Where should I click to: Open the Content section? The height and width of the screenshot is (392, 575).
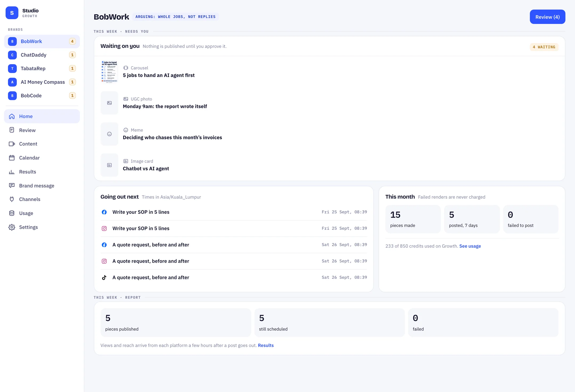pyautogui.click(x=42, y=144)
